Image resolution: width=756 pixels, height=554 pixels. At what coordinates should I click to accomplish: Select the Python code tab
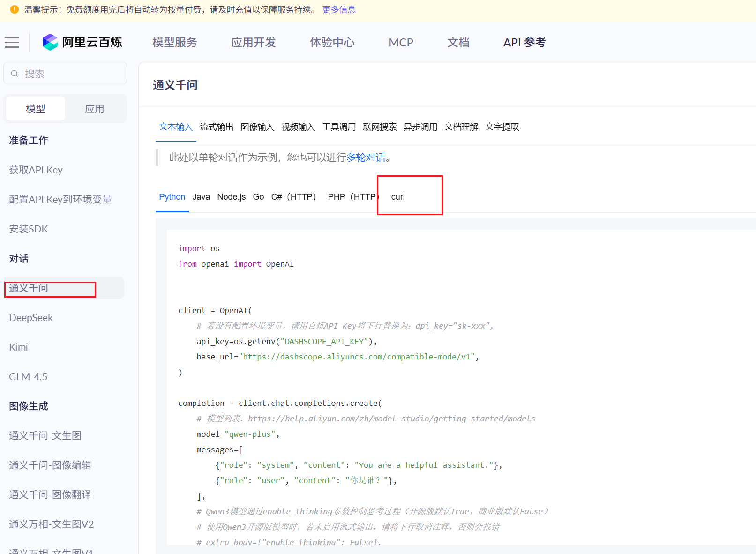(172, 197)
